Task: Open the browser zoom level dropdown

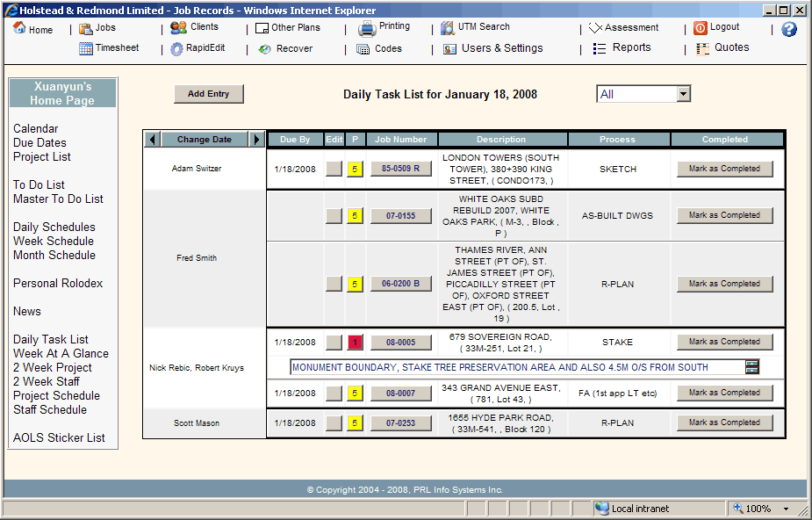Action: [786, 509]
